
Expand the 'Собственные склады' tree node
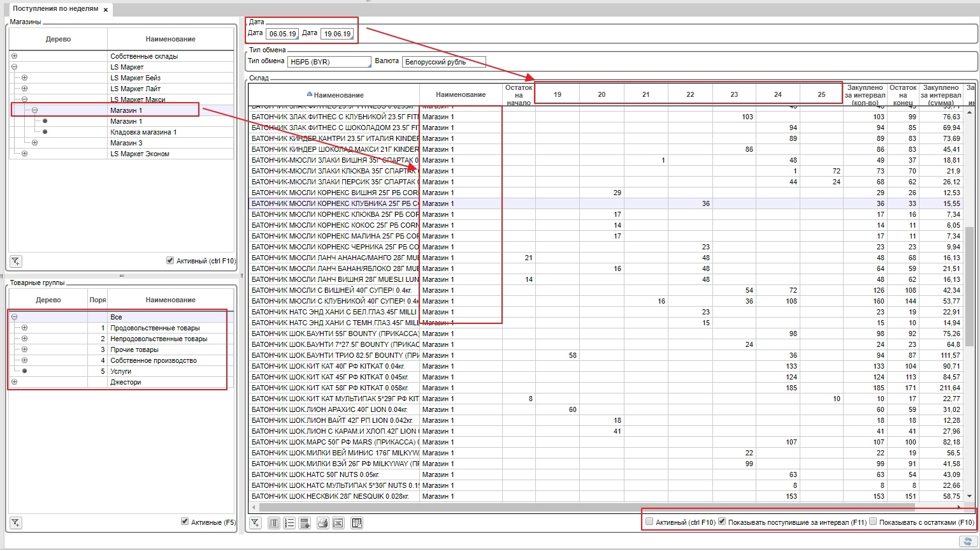[x=14, y=56]
